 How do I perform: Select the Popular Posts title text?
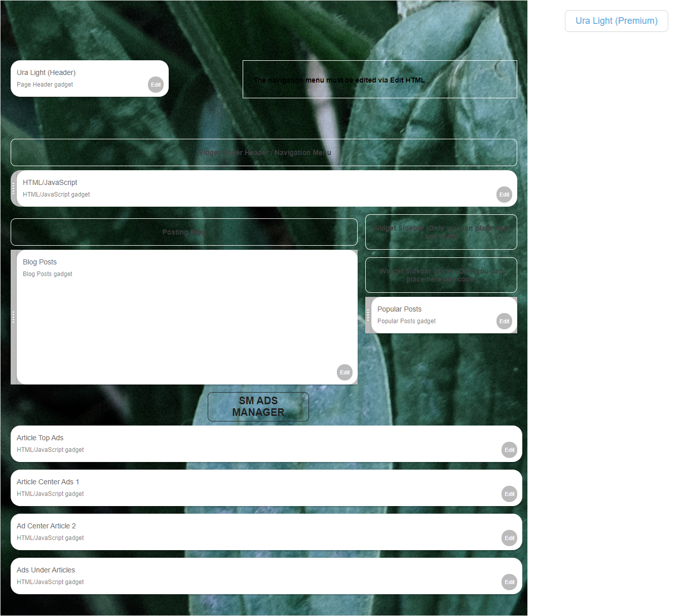(x=399, y=309)
